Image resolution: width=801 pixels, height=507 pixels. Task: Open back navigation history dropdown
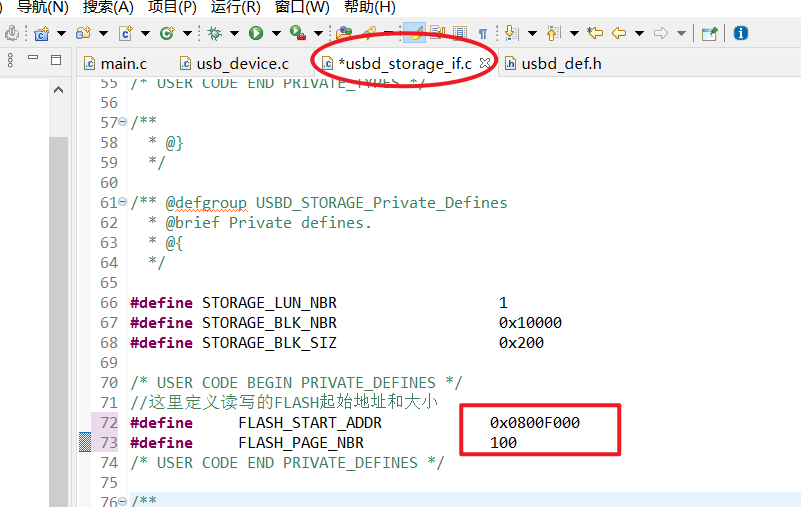(x=639, y=34)
